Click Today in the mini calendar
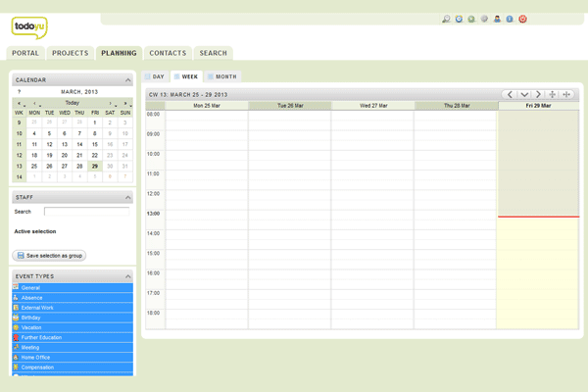The image size is (588, 392). coord(73,102)
